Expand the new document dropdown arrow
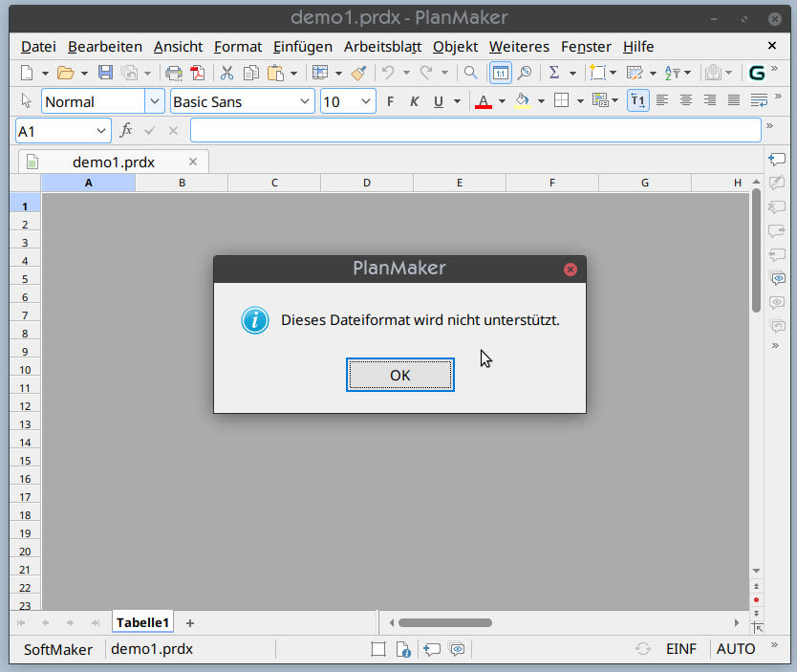Screen dimensions: 797x672 click(45, 74)
